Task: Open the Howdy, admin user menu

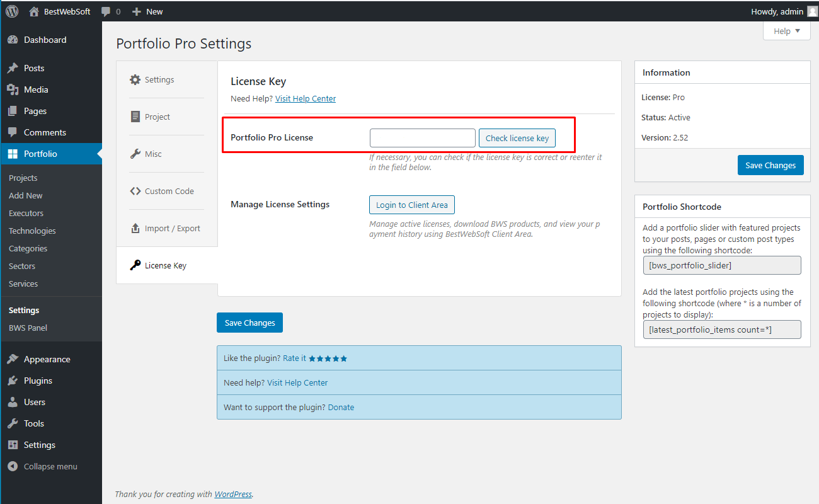Action: pyautogui.click(x=784, y=11)
